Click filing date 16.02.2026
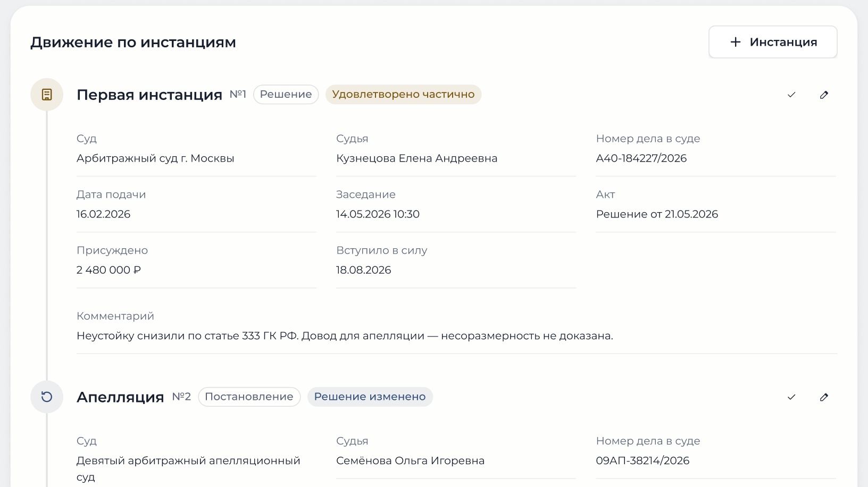The height and width of the screenshot is (487, 868). (x=104, y=214)
